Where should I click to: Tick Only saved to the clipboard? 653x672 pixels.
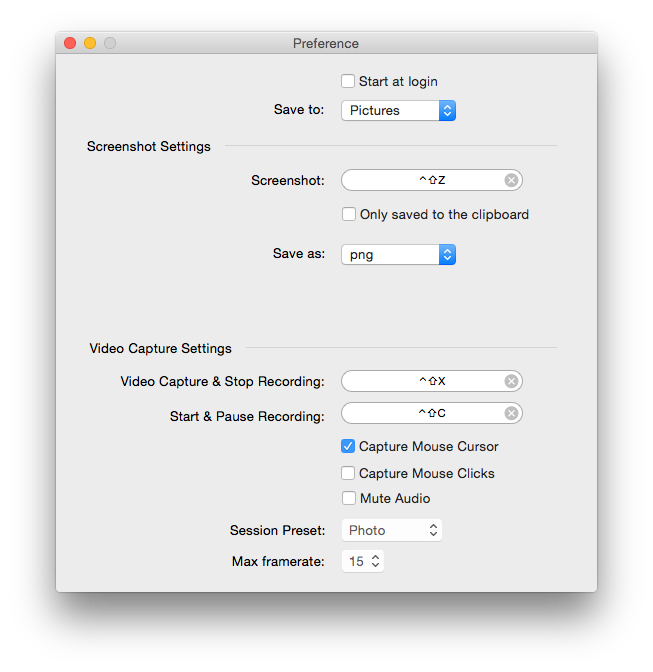[x=348, y=214]
